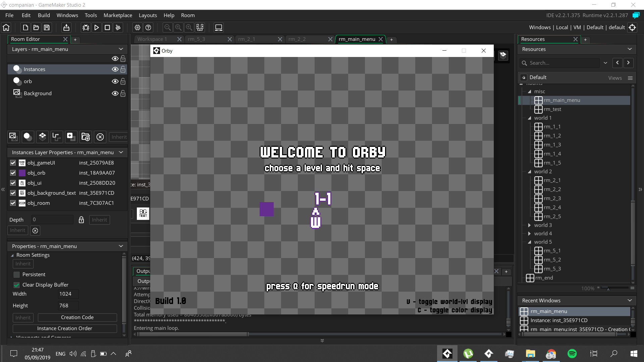
Task: Click the Clean (broom) icon
Action: [x=118, y=27]
